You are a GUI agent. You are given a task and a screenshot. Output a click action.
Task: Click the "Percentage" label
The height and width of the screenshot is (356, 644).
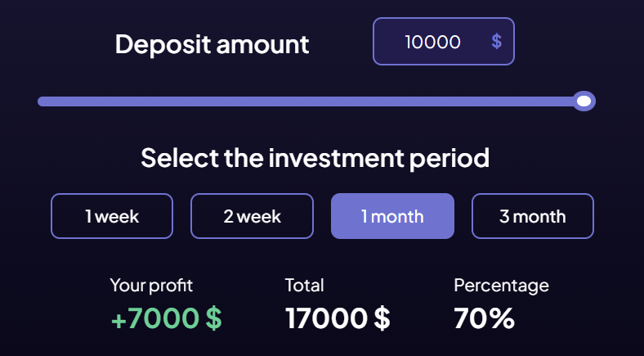point(501,286)
